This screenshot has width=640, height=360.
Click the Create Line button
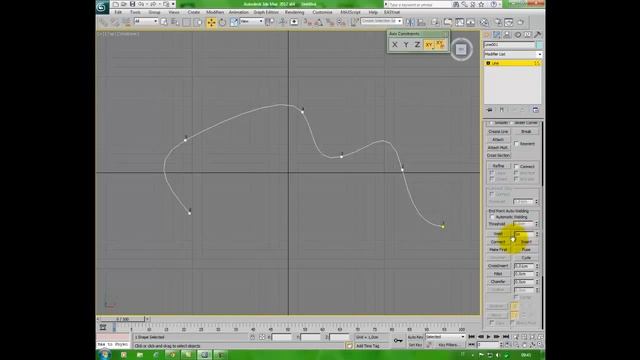[x=498, y=132]
